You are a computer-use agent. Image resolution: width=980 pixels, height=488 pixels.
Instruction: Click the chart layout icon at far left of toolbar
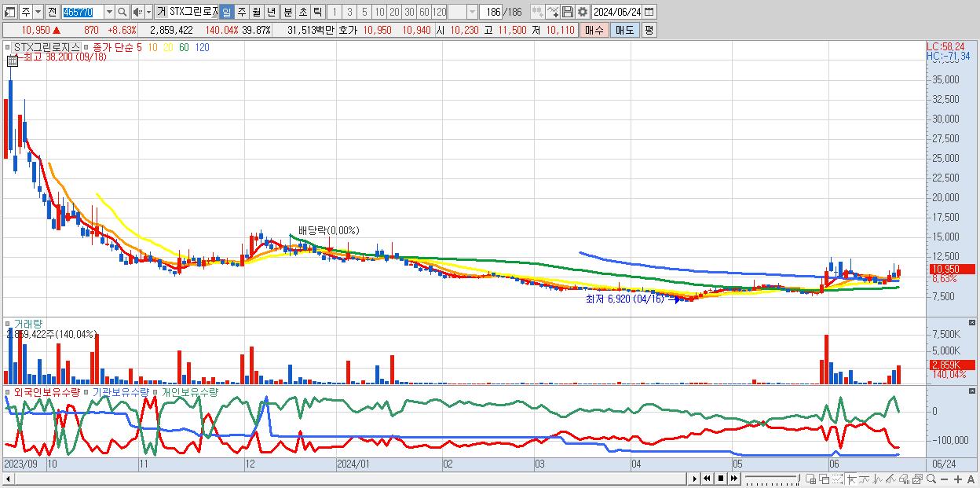(10, 12)
